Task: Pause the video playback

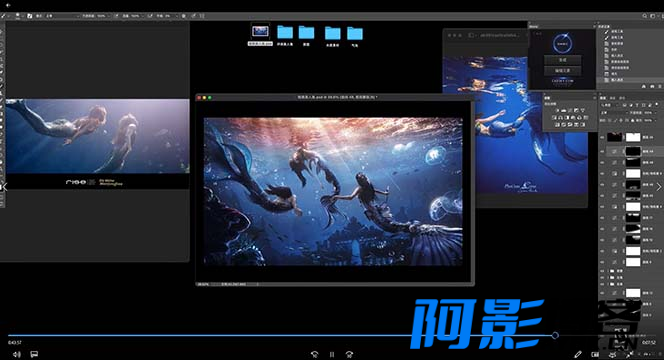Action: 332,354
